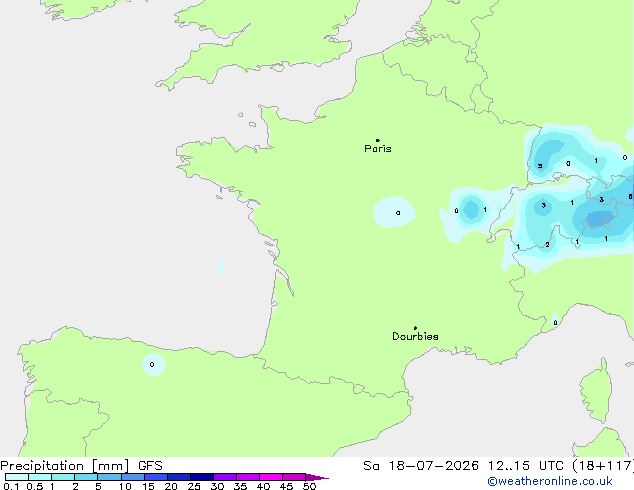634x490 pixels.
Task: Pick the palest cyan 0.1–0.5 legend swatch
Action: [x=17, y=477]
